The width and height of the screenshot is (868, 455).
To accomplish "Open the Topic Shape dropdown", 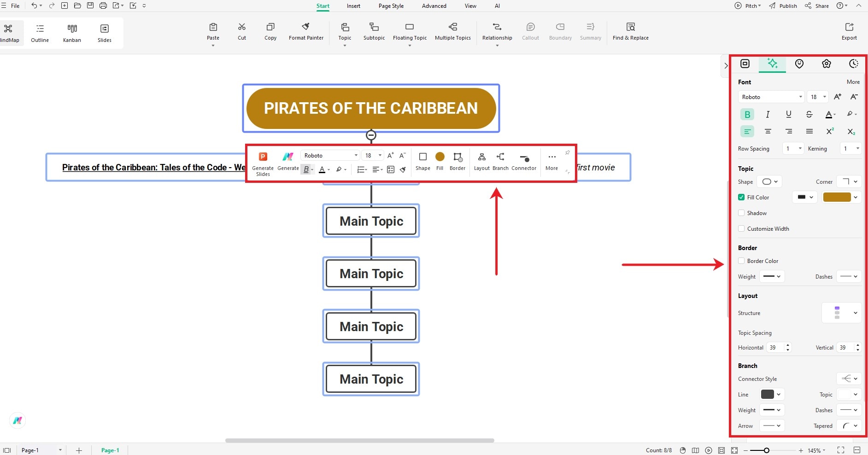I will click(x=770, y=181).
